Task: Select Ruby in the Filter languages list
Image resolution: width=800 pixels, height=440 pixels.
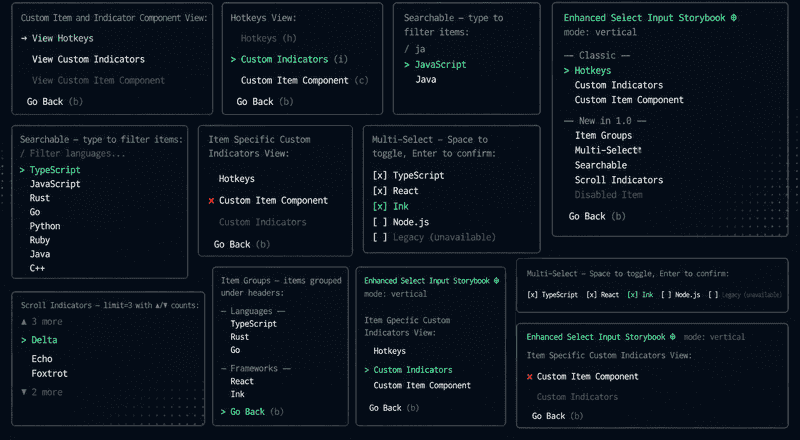Action: (x=39, y=240)
